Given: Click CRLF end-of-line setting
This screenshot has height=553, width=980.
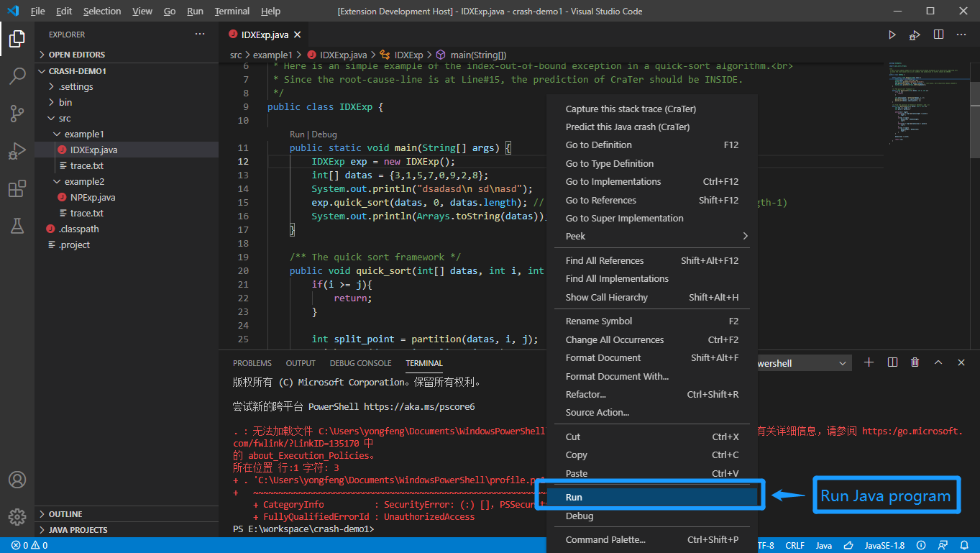Looking at the screenshot, I should pyautogui.click(x=794, y=545).
